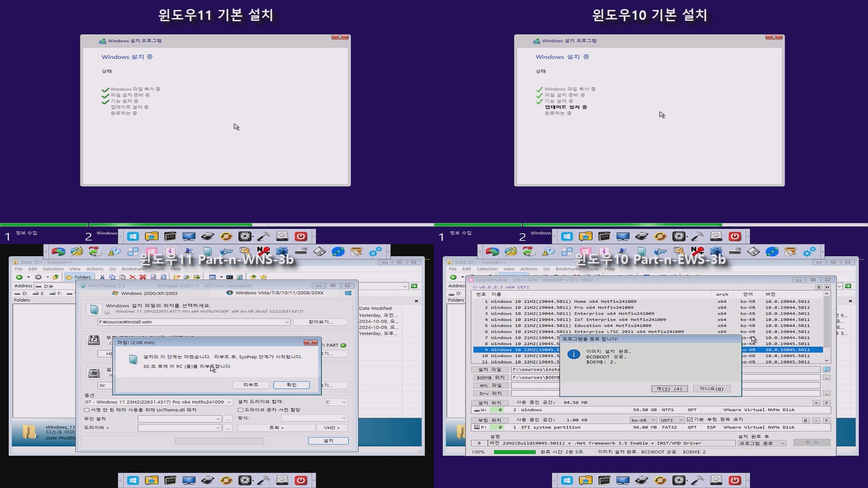Open the File menu in Explorer++ behind WinNTSetup

pyautogui.click(x=19, y=269)
